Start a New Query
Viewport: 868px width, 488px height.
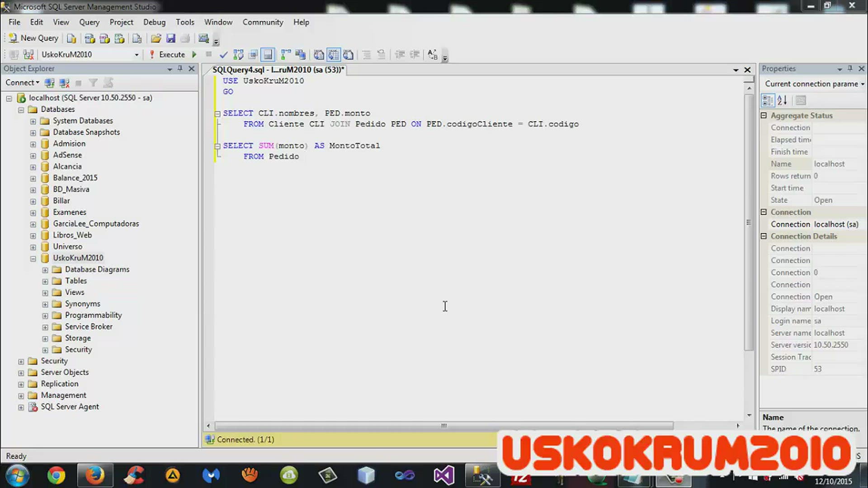[x=34, y=38]
